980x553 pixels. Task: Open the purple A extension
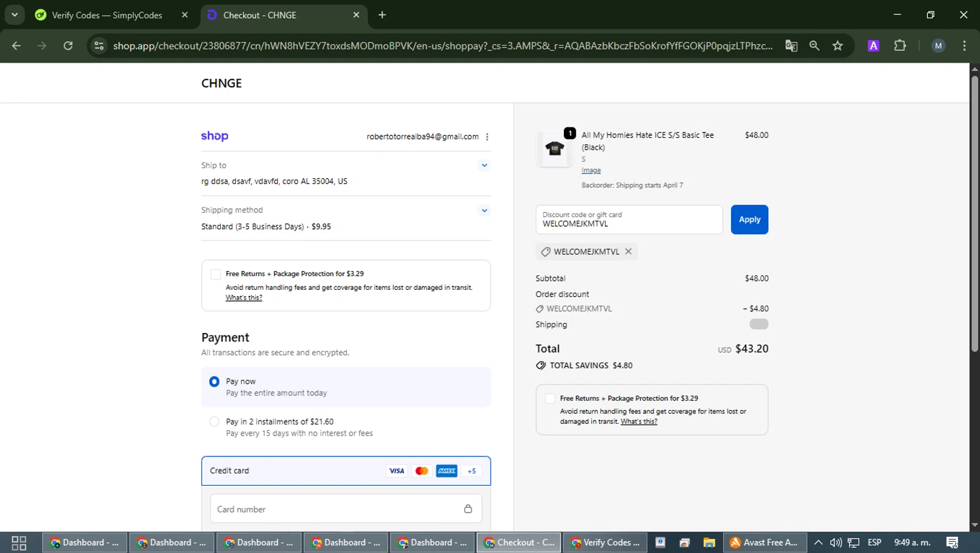874,46
